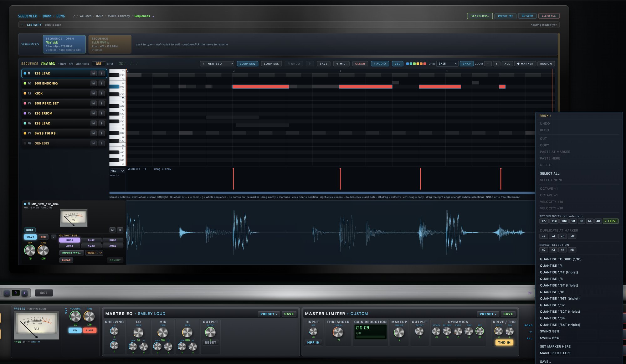Toggle LOOP SEQ mode
Viewport: 626px width, 364px height.
247,64
